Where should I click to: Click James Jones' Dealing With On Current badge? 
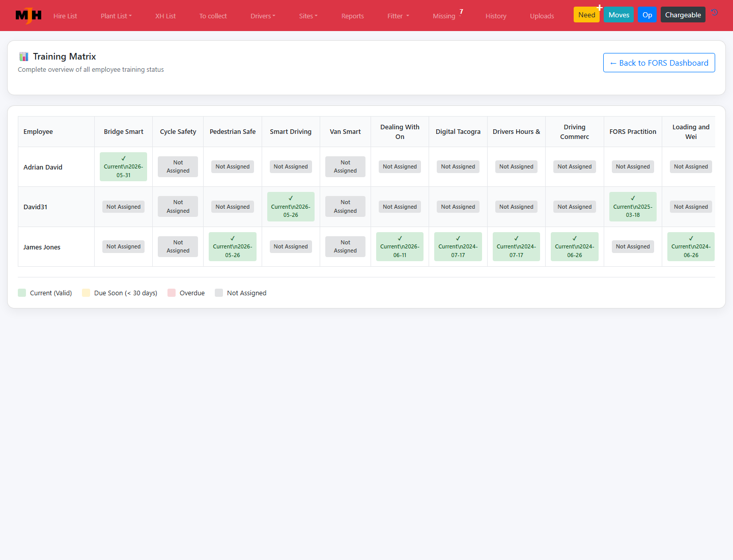click(x=400, y=246)
